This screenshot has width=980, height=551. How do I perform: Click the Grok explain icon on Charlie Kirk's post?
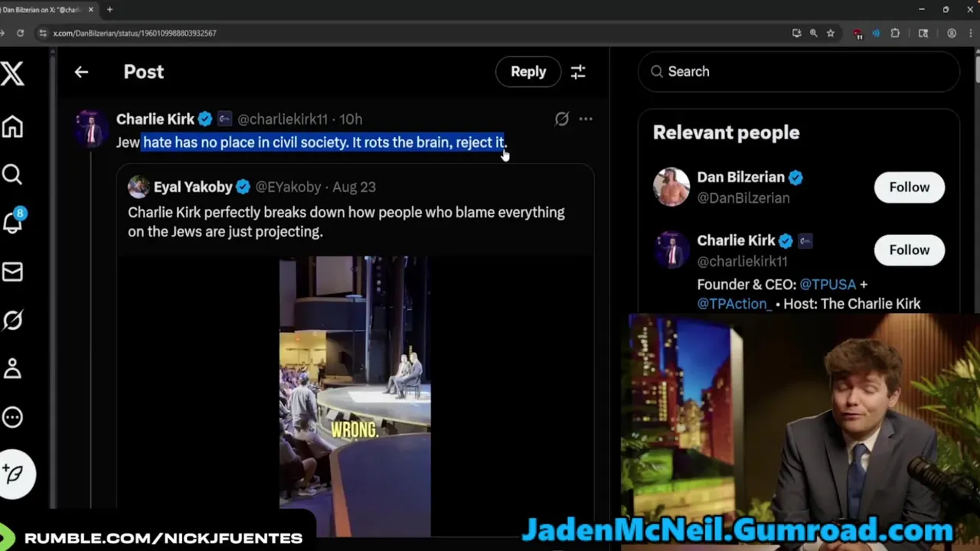(x=562, y=119)
